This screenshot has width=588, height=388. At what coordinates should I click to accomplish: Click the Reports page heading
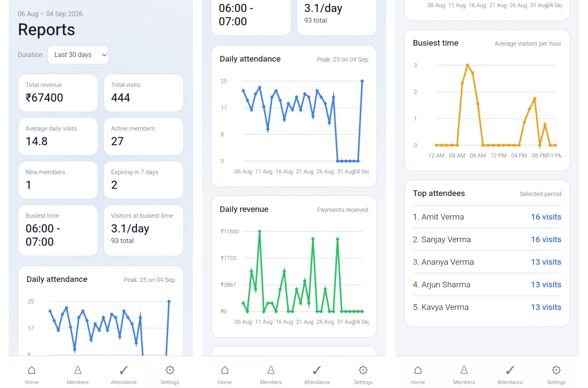pyautogui.click(x=46, y=30)
